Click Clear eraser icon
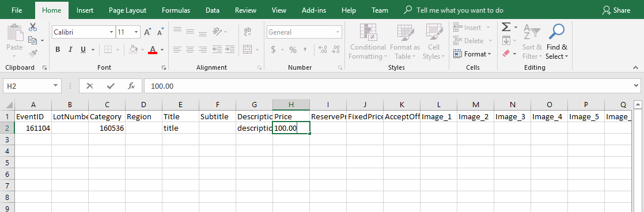644x212 pixels. tap(506, 54)
